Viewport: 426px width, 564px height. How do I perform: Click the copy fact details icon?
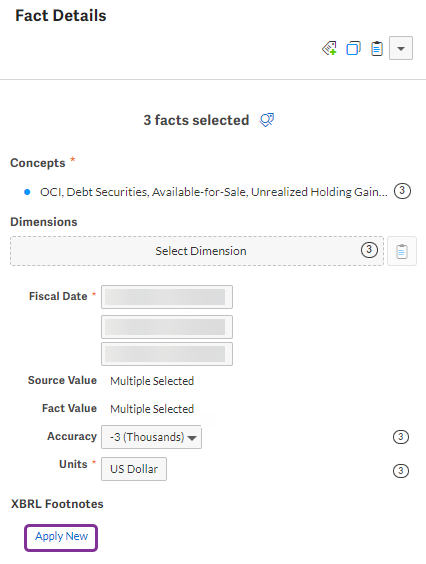tap(353, 48)
